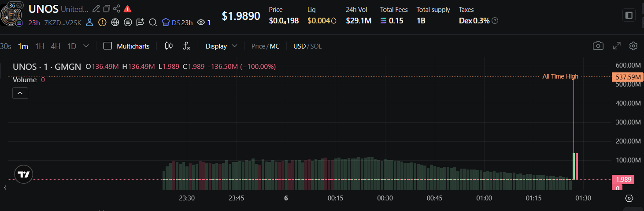Select the 4H timeframe
The width and height of the screenshot is (644, 211).
point(56,46)
